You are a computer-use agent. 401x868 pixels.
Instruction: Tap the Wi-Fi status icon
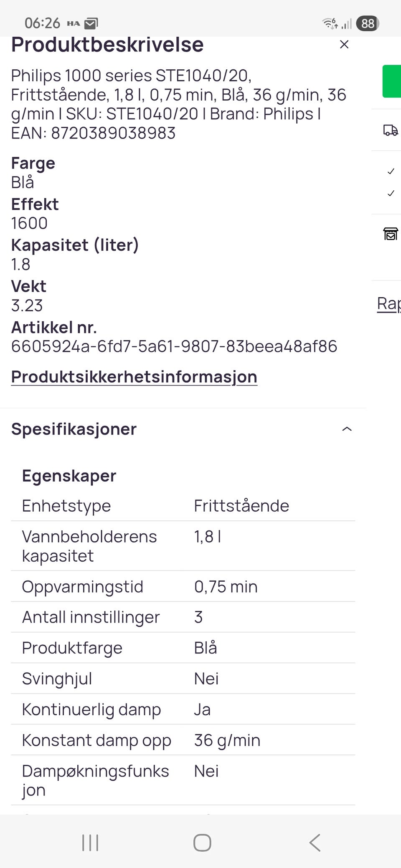pyautogui.click(x=330, y=23)
